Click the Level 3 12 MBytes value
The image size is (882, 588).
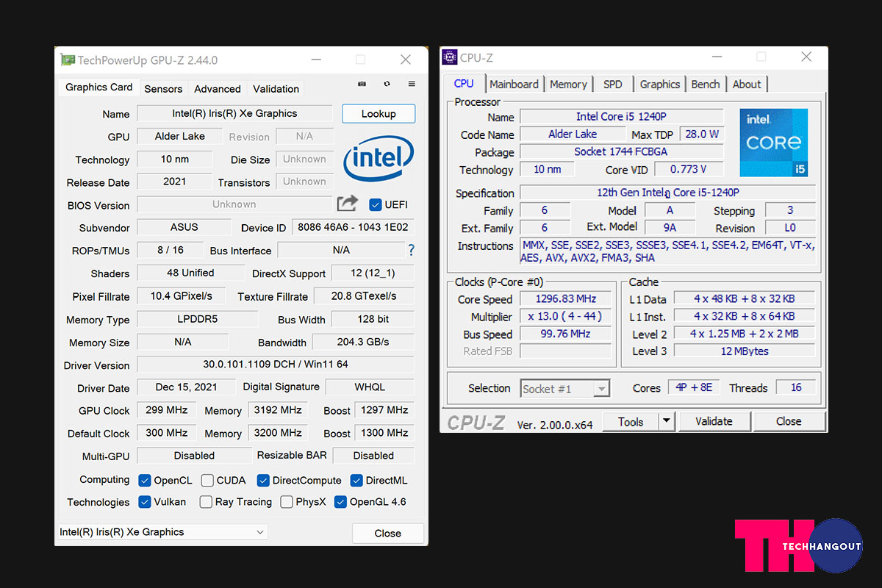pyautogui.click(x=745, y=351)
